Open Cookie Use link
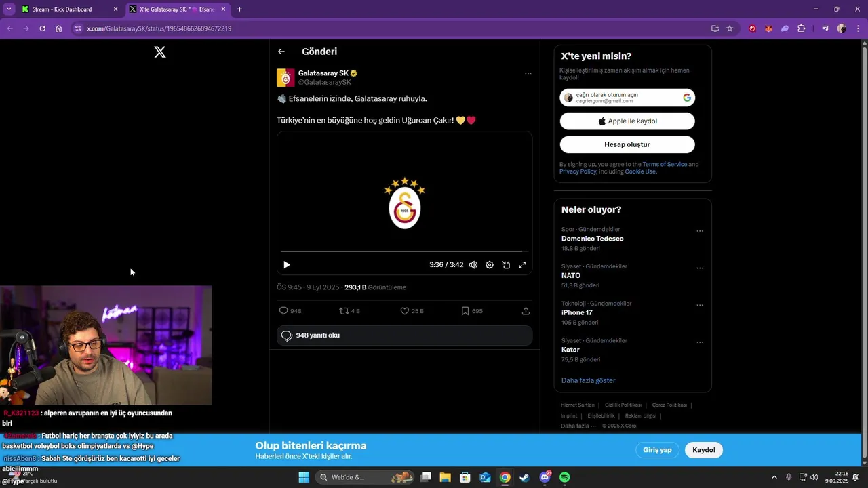Screen dimensions: 868x488 click(640, 171)
